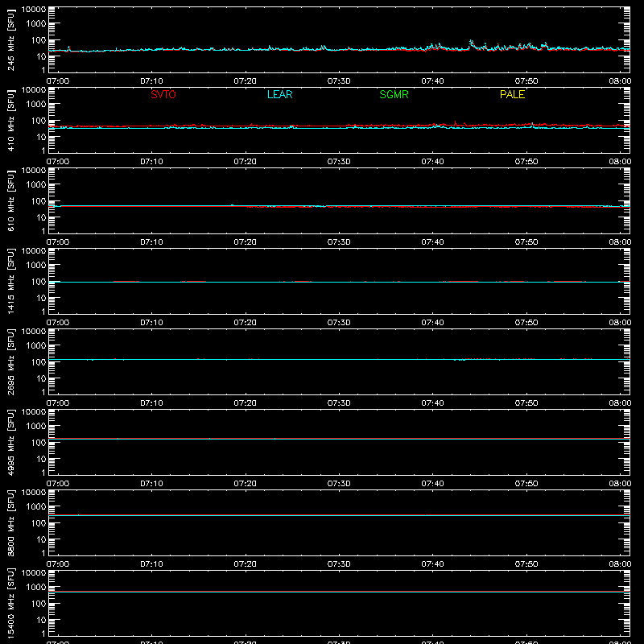The image size is (644, 644).
Task: Click the 10000 tick of 15400 MHz plot
Action: coord(34,573)
